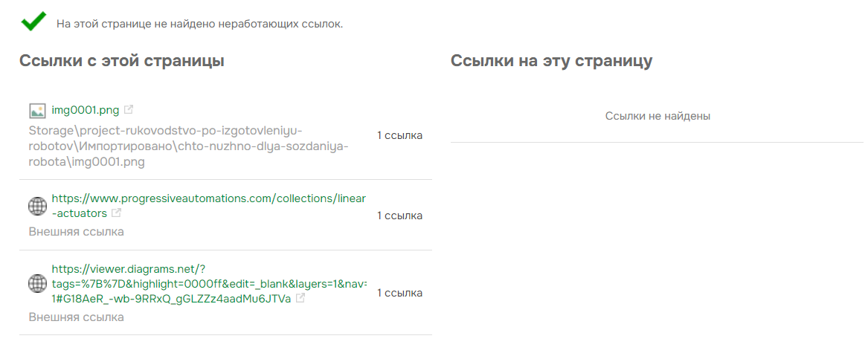Open the viewer.diagrams.net link
Screen dimensions: 868x356
click(209, 284)
